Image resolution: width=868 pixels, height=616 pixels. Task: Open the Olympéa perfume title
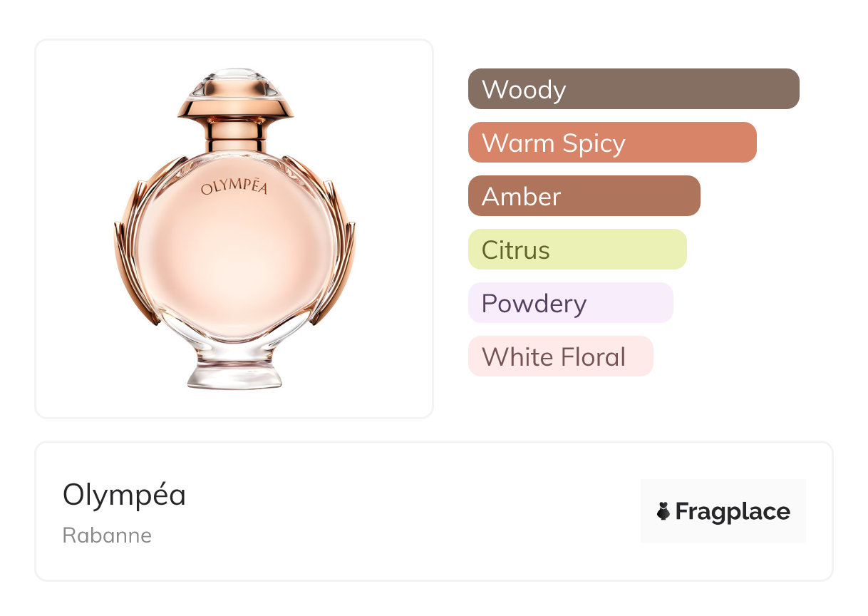pos(124,495)
